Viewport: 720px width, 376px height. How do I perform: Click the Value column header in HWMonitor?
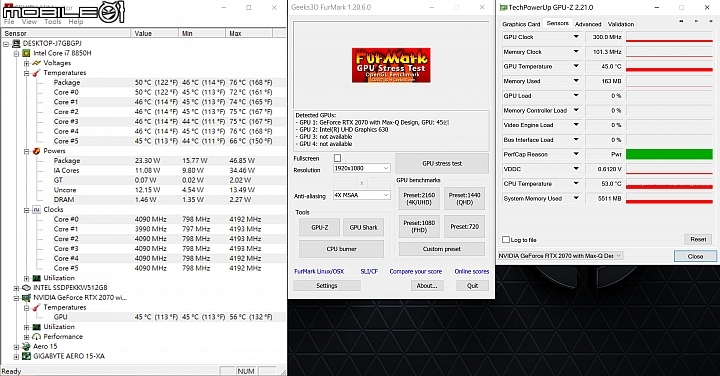tap(154, 34)
